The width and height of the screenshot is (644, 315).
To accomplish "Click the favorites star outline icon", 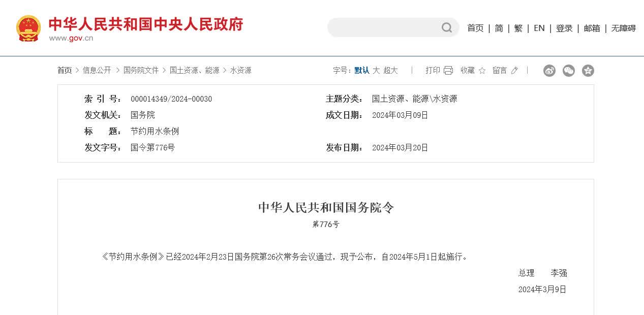I will pos(482,71).
